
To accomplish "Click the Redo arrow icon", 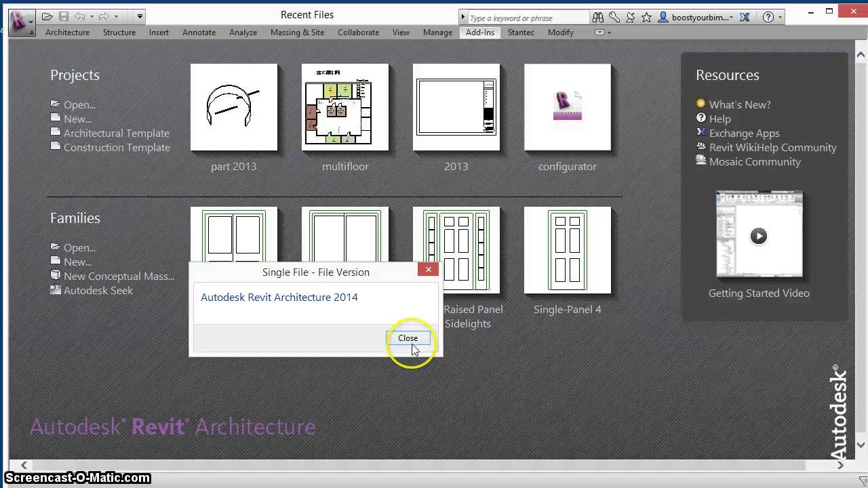I will [104, 16].
